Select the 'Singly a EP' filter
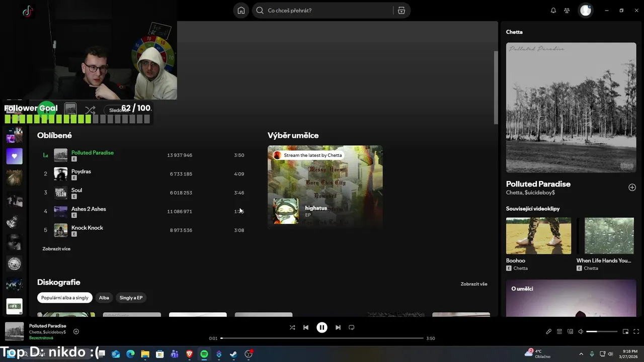 (x=131, y=298)
